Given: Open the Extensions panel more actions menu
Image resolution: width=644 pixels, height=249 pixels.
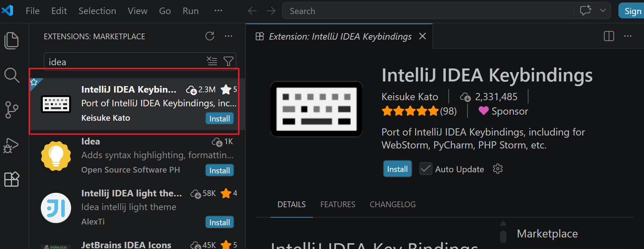Looking at the screenshot, I should pyautogui.click(x=229, y=36).
